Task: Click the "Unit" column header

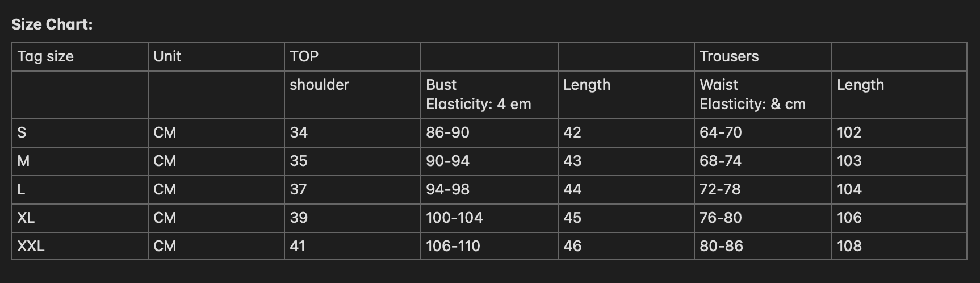Action: coord(167,56)
